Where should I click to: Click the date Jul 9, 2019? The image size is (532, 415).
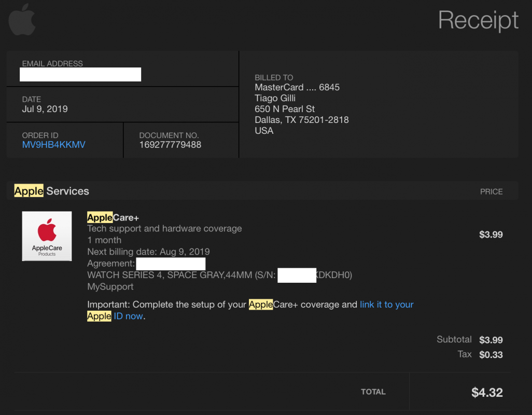pos(45,109)
